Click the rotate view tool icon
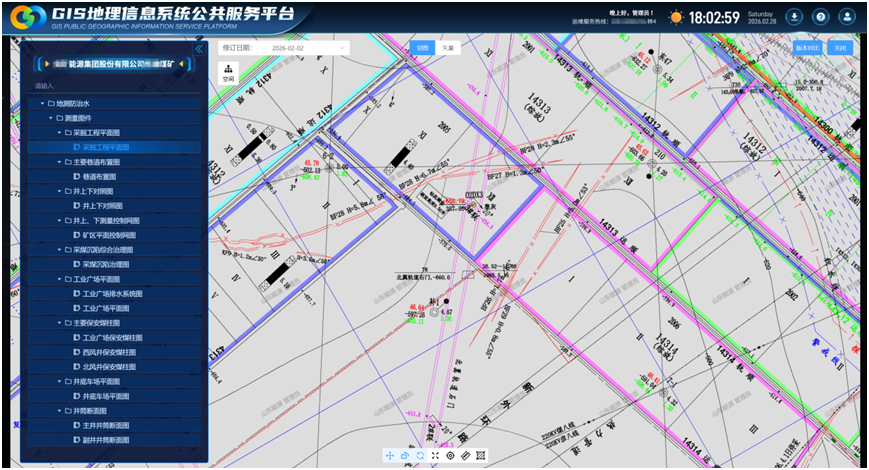 (x=405, y=455)
